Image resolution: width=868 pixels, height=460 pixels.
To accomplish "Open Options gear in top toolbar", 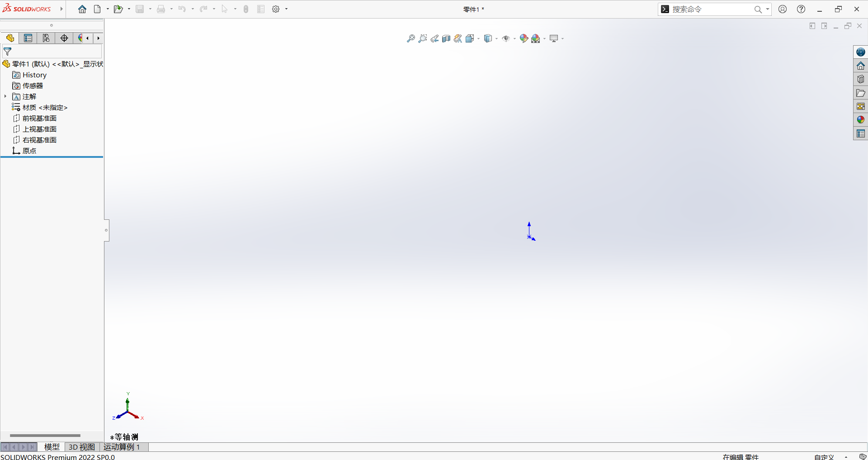I will pyautogui.click(x=276, y=9).
